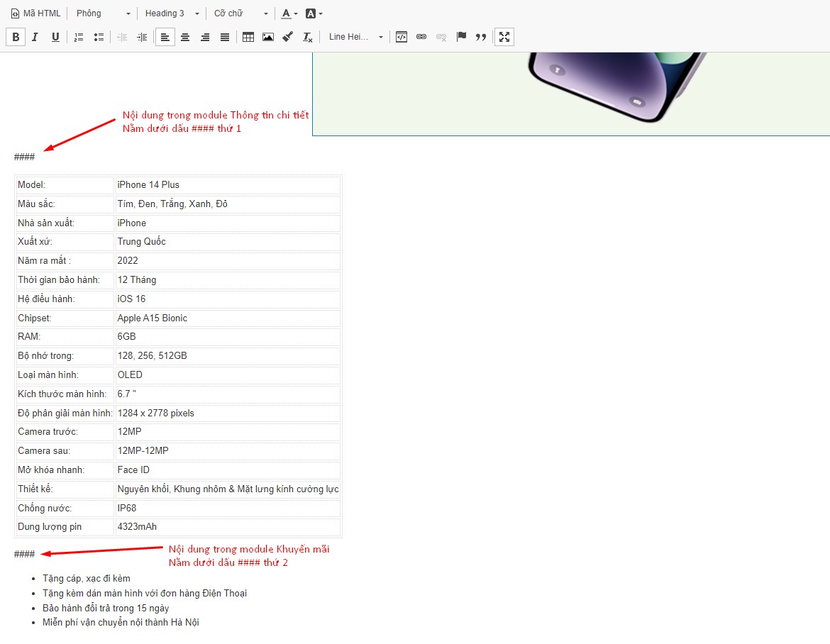This screenshot has width=830, height=644.
Task: Click the second #### marker above promotions
Action: 24,554
